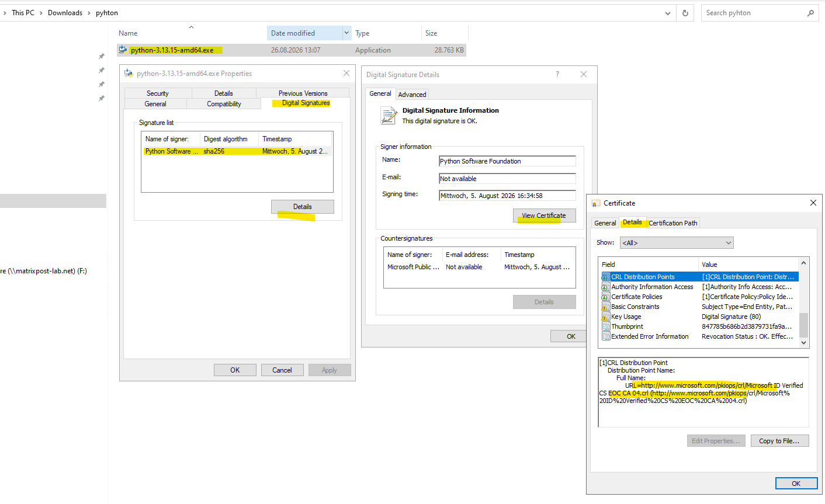Select the Key Usage field icon
This screenshot has height=504, width=825.
[606, 317]
